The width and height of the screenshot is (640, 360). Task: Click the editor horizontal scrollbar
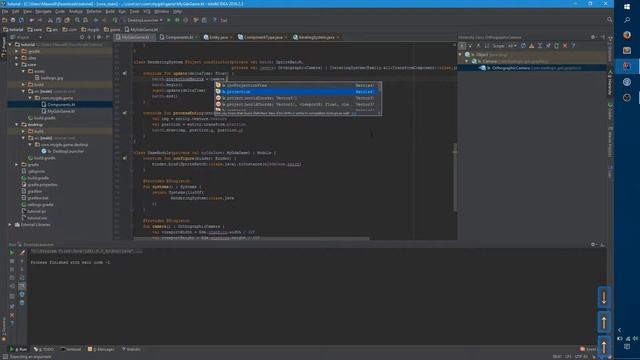pyautogui.click(x=251, y=238)
